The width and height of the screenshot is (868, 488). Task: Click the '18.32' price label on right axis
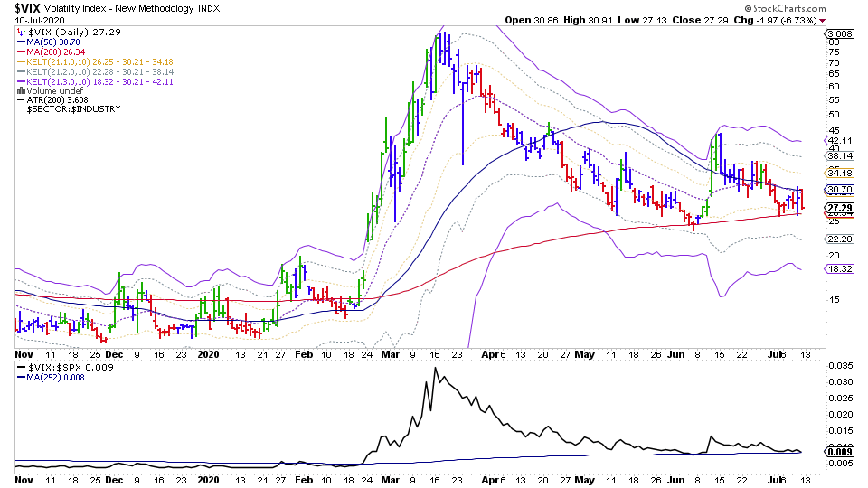(840, 268)
